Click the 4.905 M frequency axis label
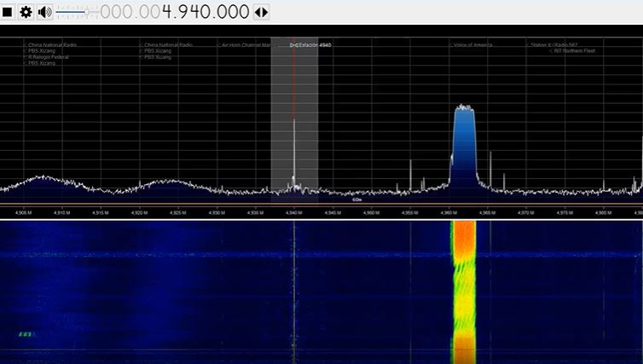Viewport: 643px width, 364px height. (23, 213)
